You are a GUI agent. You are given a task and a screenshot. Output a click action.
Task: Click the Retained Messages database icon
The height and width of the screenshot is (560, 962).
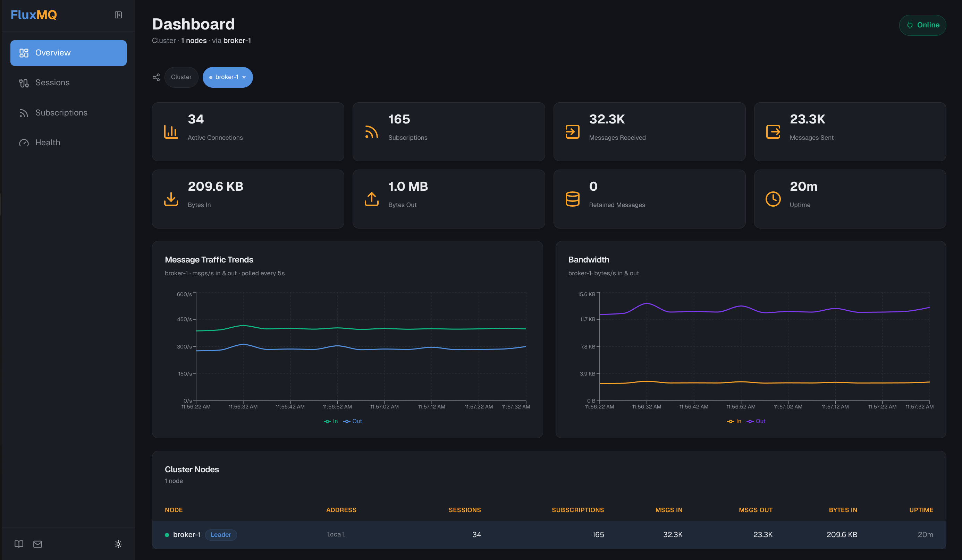tap(572, 199)
